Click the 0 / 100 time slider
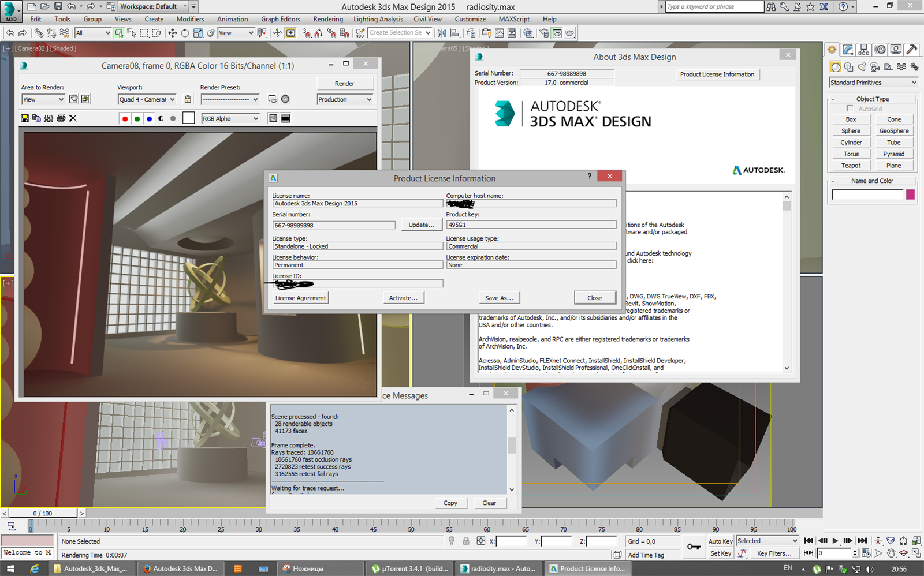Image resolution: width=924 pixels, height=576 pixels. click(x=43, y=513)
